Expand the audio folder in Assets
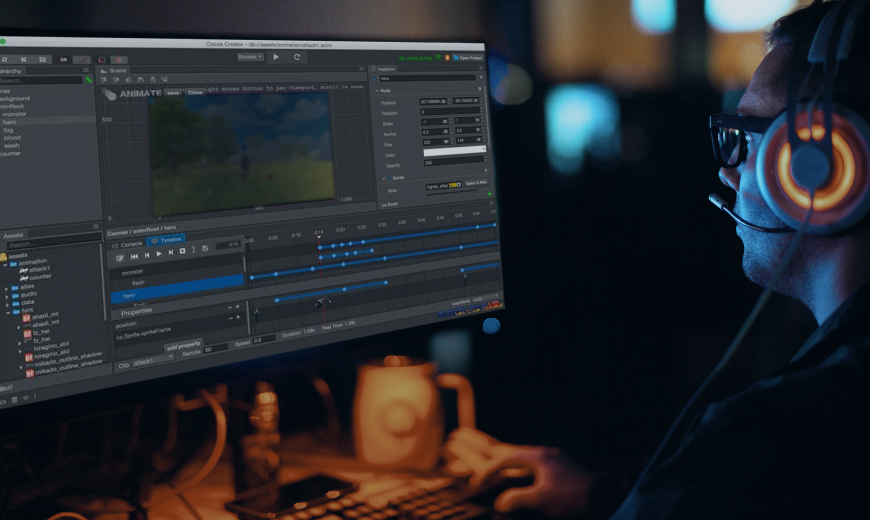This screenshot has height=520, width=870. 7,296
